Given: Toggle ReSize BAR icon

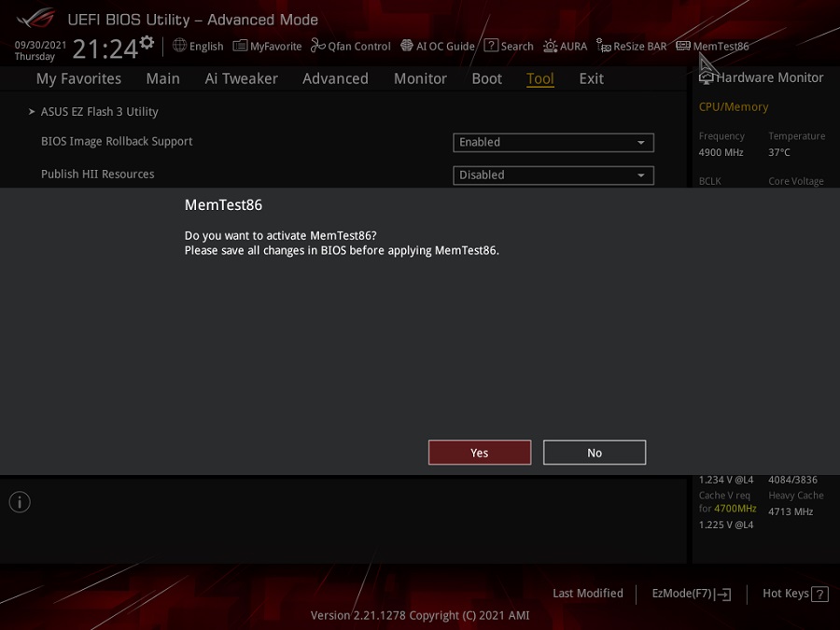Looking at the screenshot, I should coord(603,46).
